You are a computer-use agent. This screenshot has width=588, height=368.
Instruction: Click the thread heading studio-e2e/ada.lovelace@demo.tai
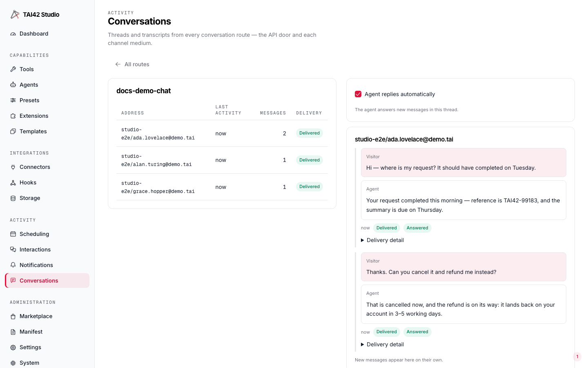(404, 140)
